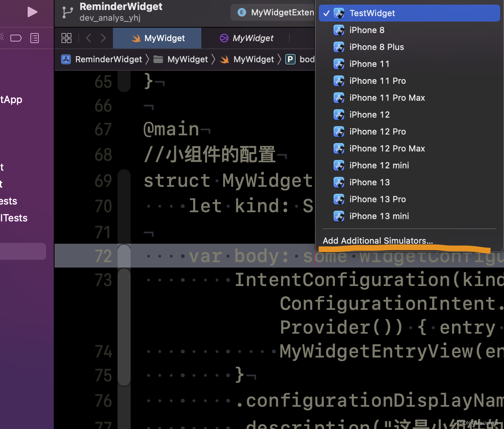504x429 pixels.
Task: Choose iPhone 12 simulator
Action: [409, 115]
